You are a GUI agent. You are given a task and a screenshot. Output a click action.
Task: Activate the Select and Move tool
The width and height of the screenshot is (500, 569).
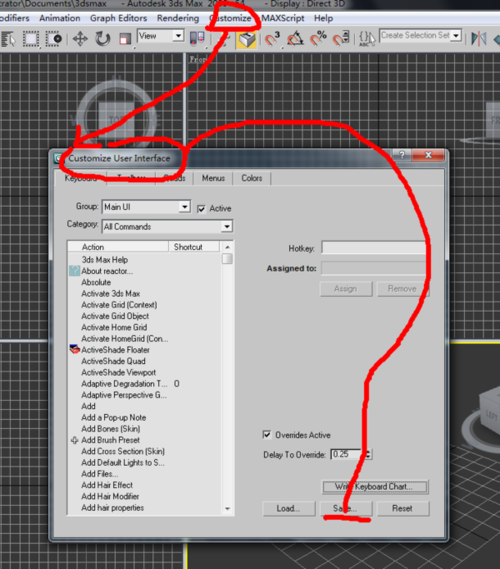pos(80,39)
